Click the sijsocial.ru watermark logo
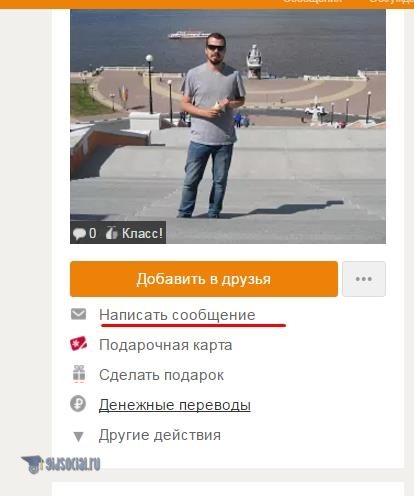Viewport: 414px width, 496px height. [x=61, y=464]
